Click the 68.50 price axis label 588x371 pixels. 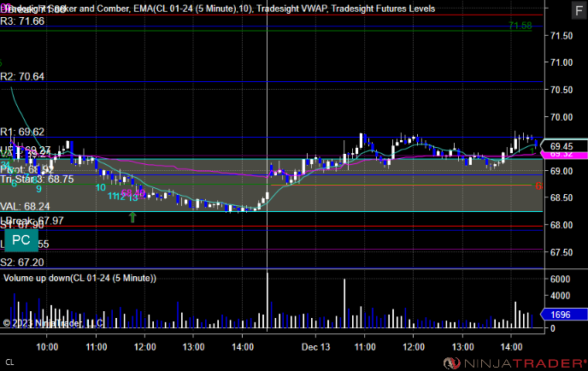(562, 197)
